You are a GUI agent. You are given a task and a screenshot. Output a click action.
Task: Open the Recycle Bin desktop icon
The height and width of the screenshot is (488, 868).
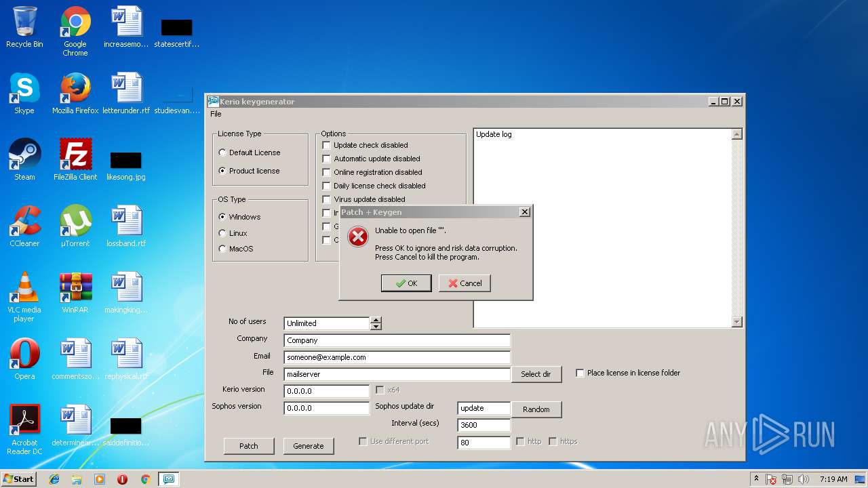click(x=24, y=27)
